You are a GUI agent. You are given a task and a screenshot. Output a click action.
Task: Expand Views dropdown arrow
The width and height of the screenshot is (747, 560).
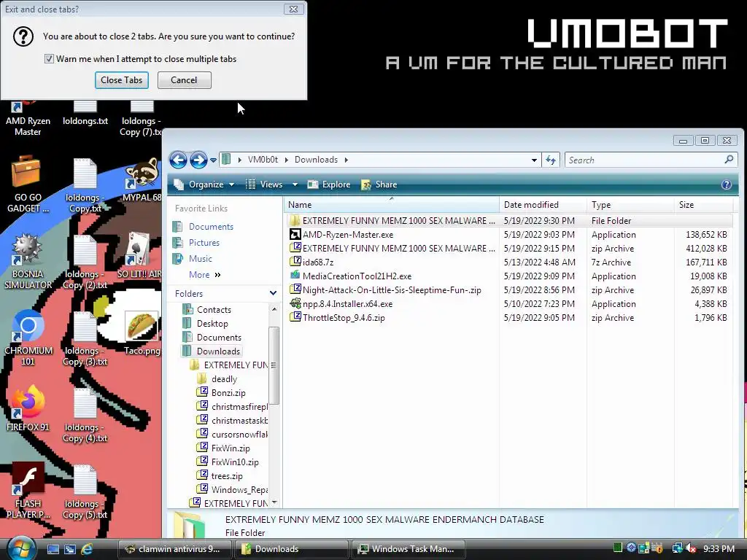(x=295, y=184)
